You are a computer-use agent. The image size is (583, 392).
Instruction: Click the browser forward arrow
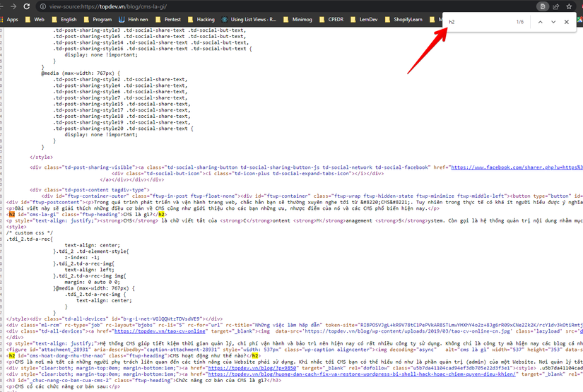coord(13,6)
